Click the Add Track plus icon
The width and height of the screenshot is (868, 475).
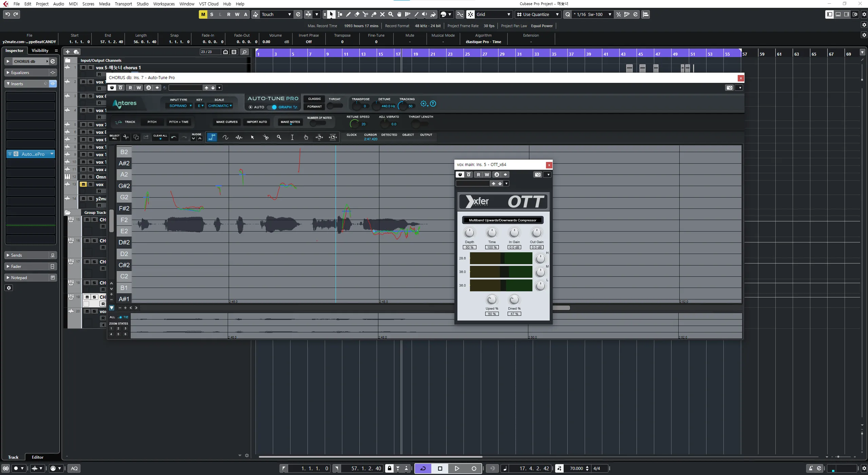68,52
